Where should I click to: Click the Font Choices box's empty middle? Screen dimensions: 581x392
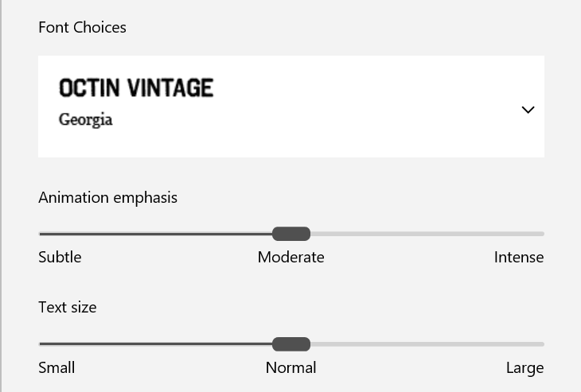pos(358,107)
